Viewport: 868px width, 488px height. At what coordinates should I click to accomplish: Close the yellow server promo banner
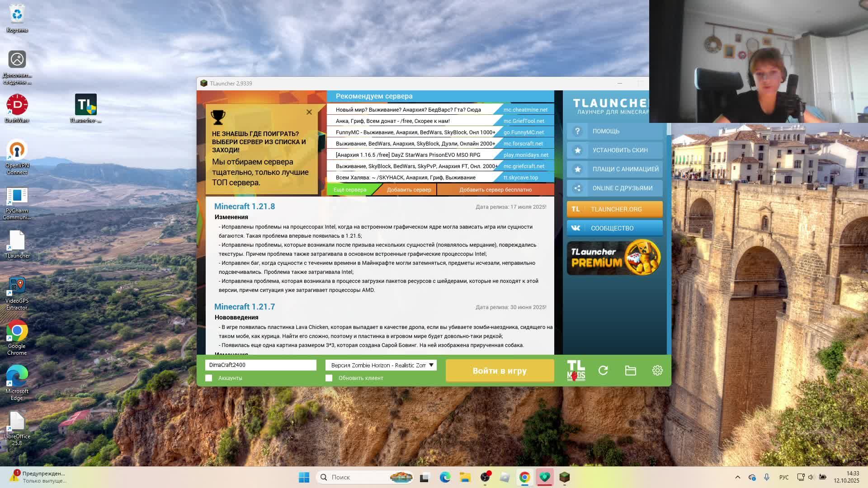click(309, 112)
